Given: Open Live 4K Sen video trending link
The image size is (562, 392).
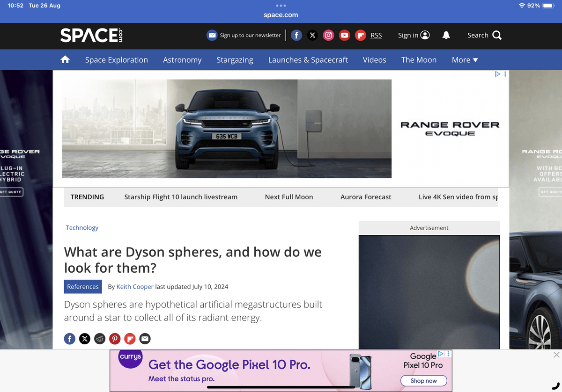Looking at the screenshot, I should (458, 197).
